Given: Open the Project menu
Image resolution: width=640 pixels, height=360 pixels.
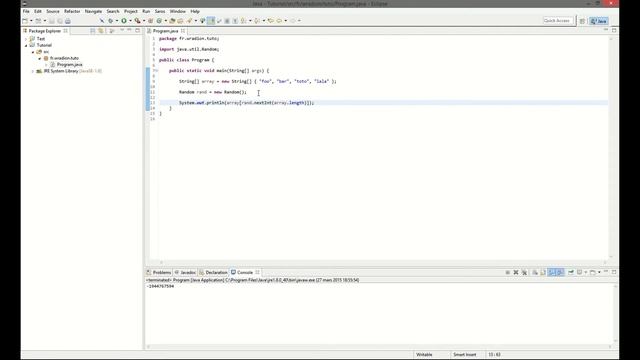Looking at the screenshot, I should [x=131, y=11].
